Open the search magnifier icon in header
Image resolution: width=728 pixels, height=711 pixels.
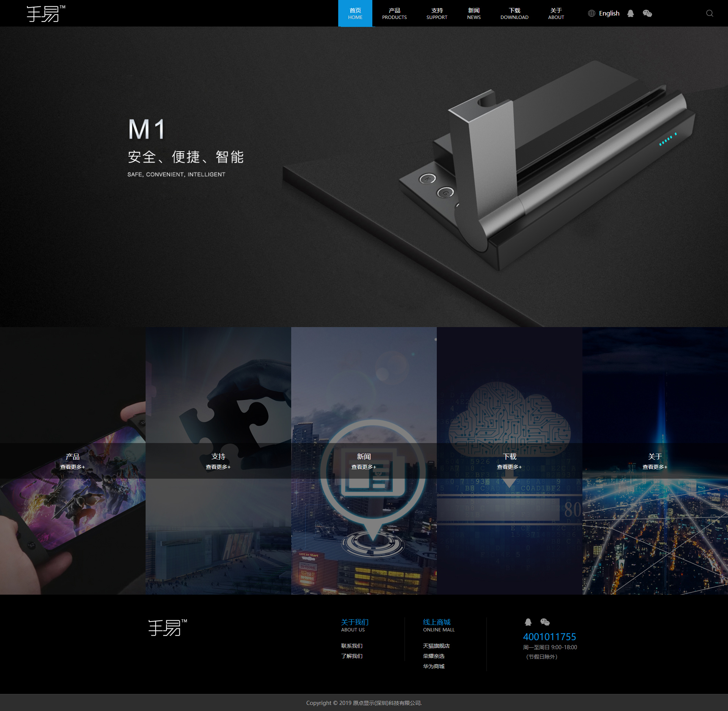[x=709, y=14]
